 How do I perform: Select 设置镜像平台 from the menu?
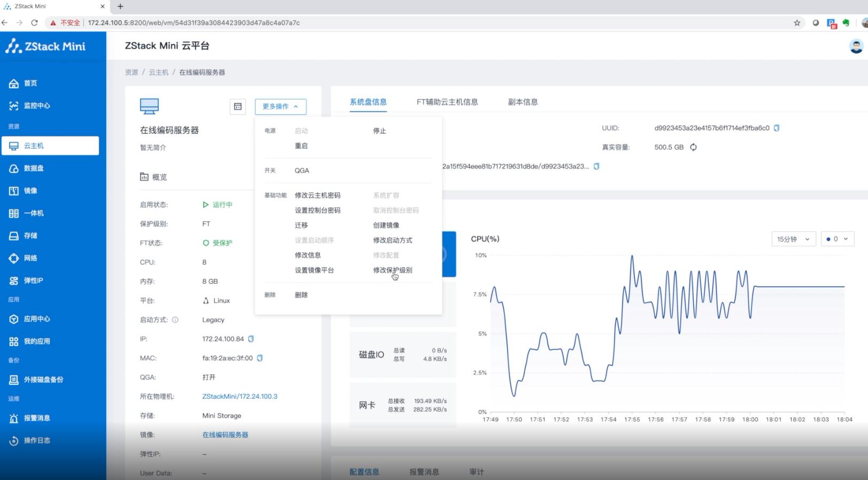point(314,270)
